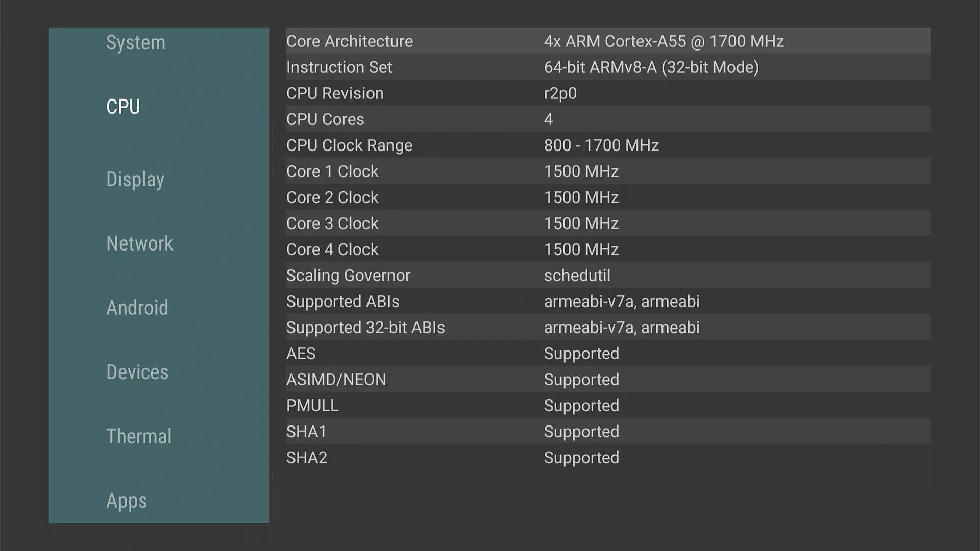
Task: Go to the Android section
Action: 137,308
